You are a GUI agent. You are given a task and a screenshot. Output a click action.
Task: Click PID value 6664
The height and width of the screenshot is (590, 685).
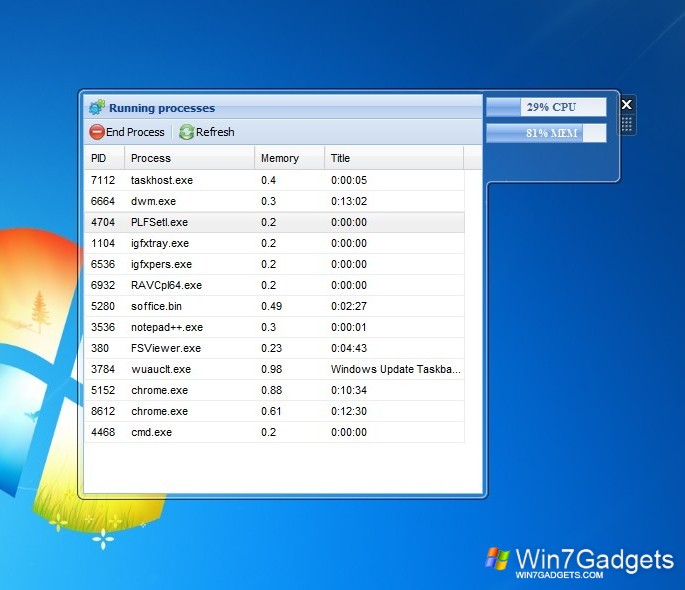tap(103, 201)
